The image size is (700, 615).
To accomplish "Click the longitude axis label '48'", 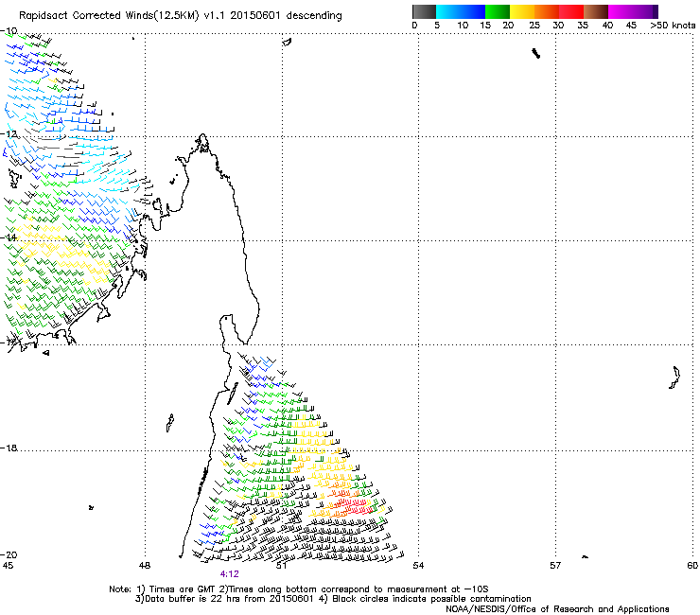I will tap(144, 566).
